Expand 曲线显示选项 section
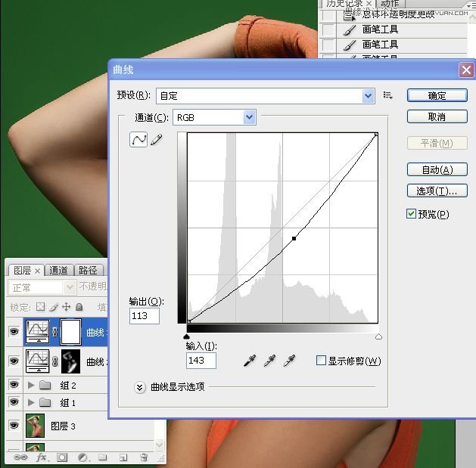476x468 pixels. pyautogui.click(x=140, y=387)
